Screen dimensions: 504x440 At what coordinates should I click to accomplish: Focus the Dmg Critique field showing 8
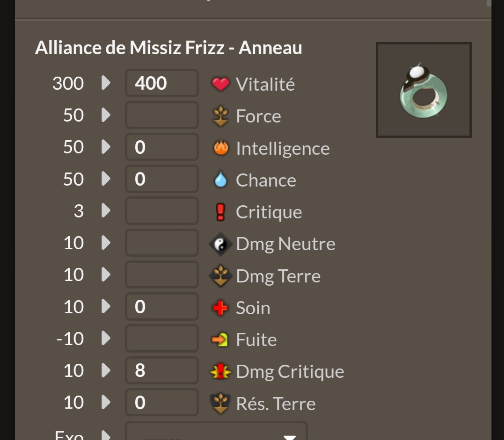(x=161, y=370)
